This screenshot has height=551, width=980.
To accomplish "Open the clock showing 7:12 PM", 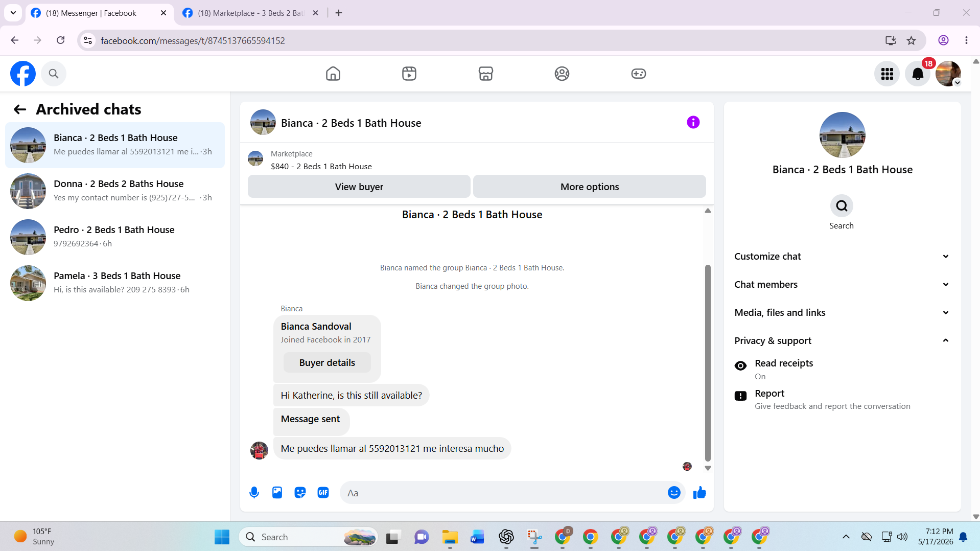I will (x=936, y=537).
